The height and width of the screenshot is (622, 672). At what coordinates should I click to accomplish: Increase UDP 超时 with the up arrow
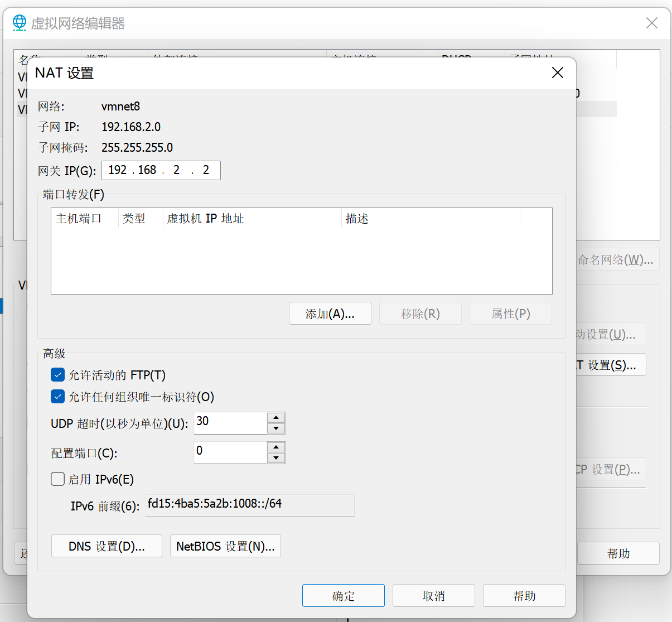click(x=276, y=418)
